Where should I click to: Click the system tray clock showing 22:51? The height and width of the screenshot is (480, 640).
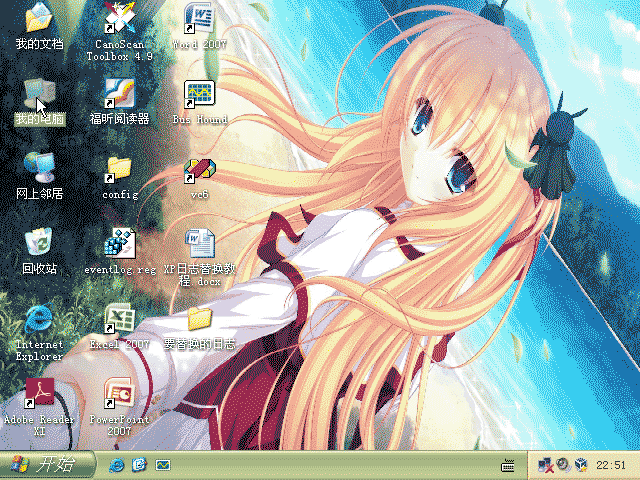coord(610,465)
